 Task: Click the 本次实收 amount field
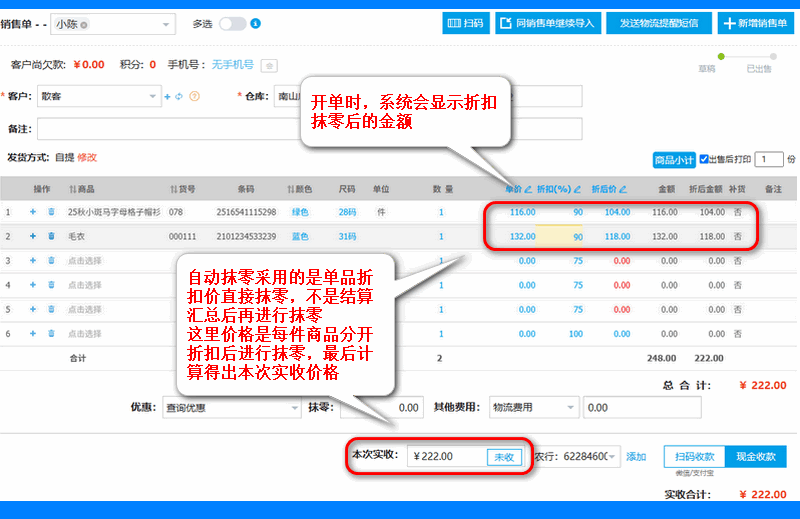coord(447,456)
